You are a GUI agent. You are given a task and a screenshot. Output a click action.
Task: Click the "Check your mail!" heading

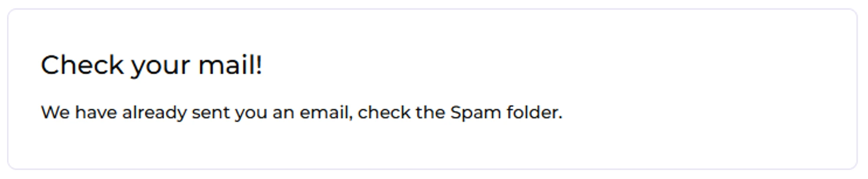point(151,65)
